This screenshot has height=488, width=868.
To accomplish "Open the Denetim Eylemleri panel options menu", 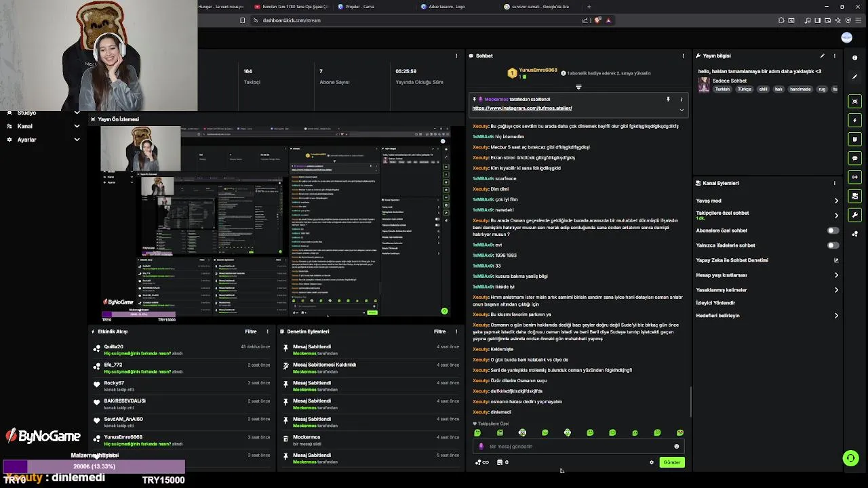I will click(x=456, y=331).
